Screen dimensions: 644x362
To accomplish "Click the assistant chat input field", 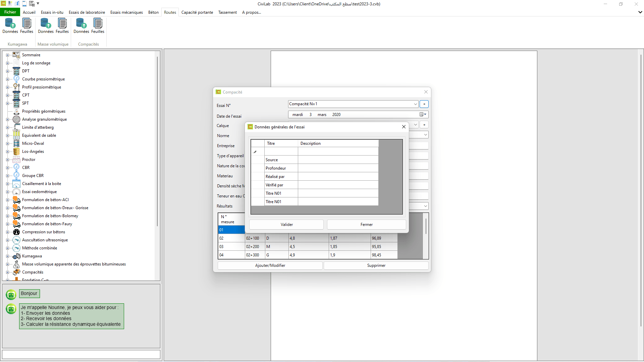I will (x=81, y=355).
